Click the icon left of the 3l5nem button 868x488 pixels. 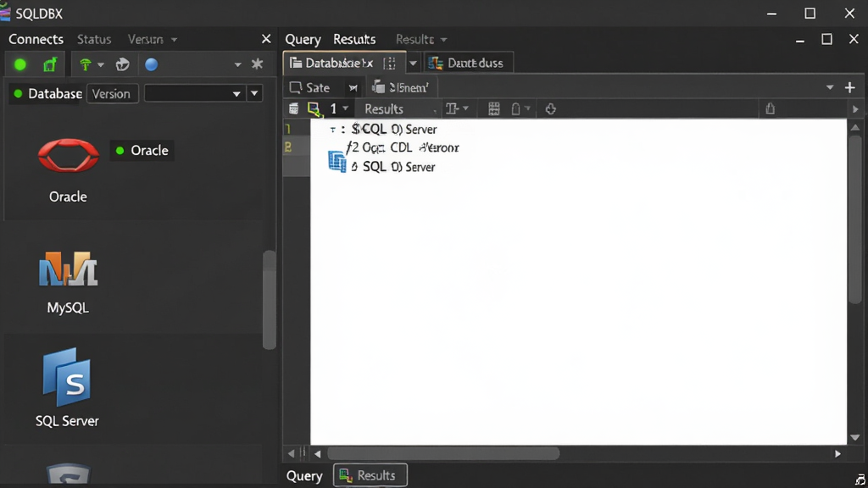[378, 87]
